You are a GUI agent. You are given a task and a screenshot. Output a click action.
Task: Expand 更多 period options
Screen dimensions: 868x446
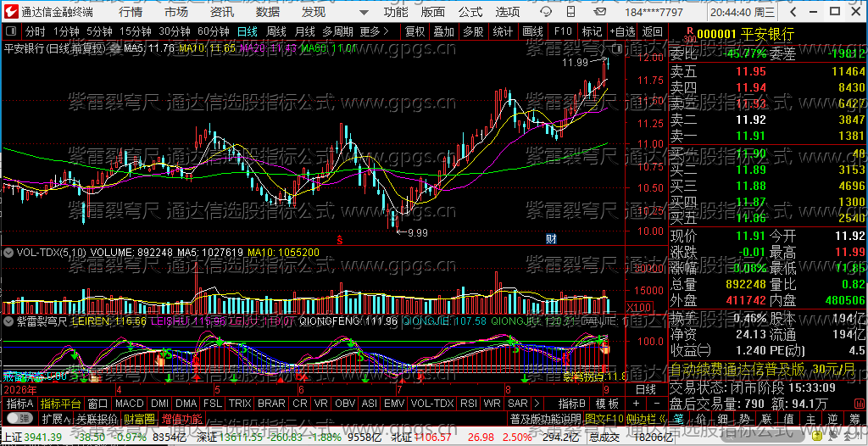(x=374, y=31)
